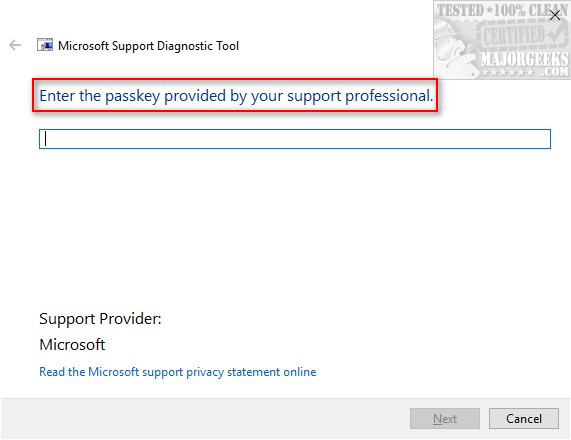Click the Microsoft Support Diagnostic Tool title text
571x440 pixels.
pos(149,46)
